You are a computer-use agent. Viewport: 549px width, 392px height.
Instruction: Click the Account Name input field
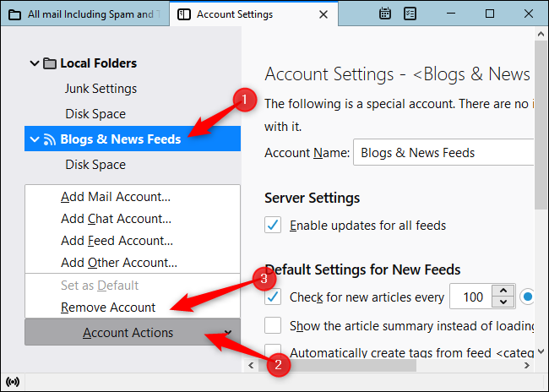[x=443, y=152]
